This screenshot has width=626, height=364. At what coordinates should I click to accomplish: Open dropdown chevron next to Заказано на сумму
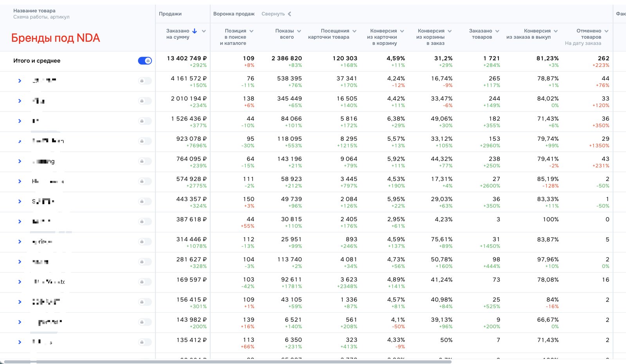point(203,31)
